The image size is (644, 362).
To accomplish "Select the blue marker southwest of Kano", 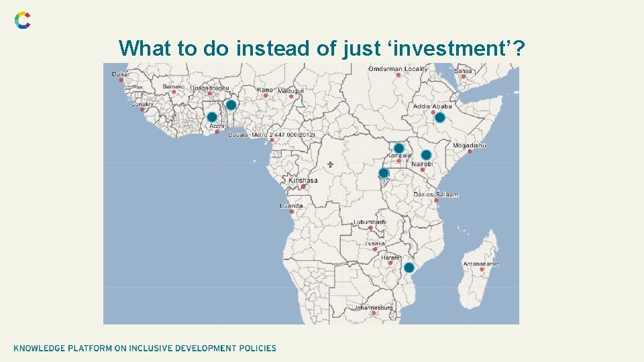I will tap(231, 105).
